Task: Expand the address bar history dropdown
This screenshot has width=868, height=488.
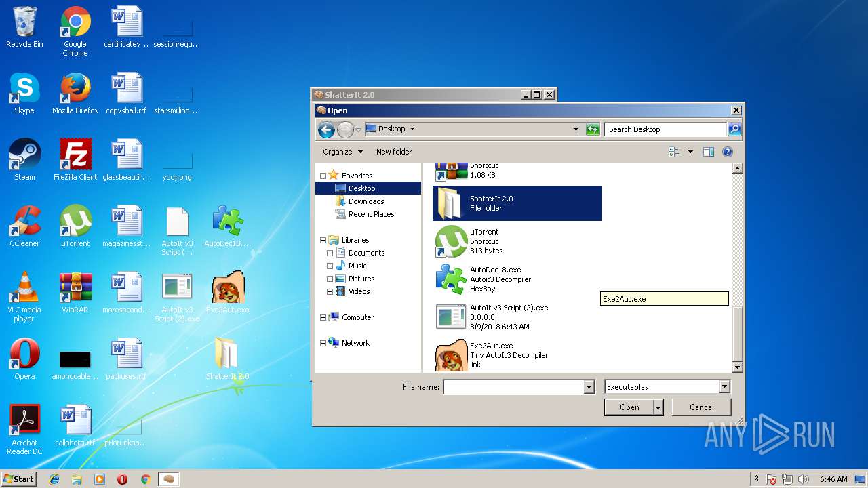Action: point(576,129)
